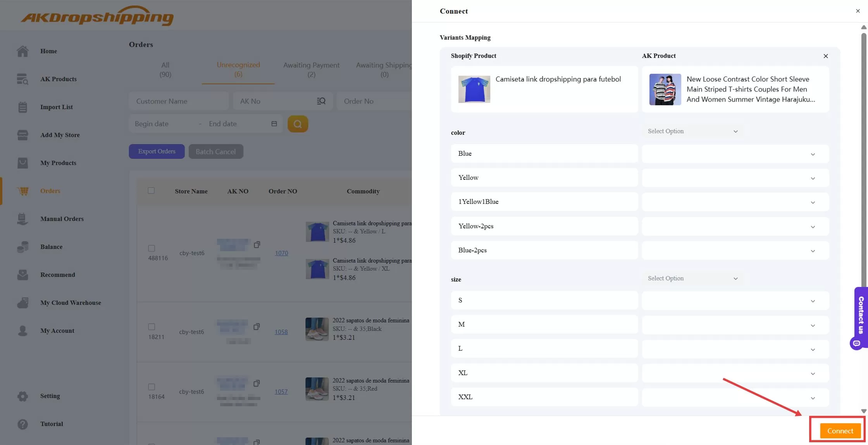This screenshot has height=445, width=868.
Task: Switch to the All (90) orders tab
Action: pos(165,70)
